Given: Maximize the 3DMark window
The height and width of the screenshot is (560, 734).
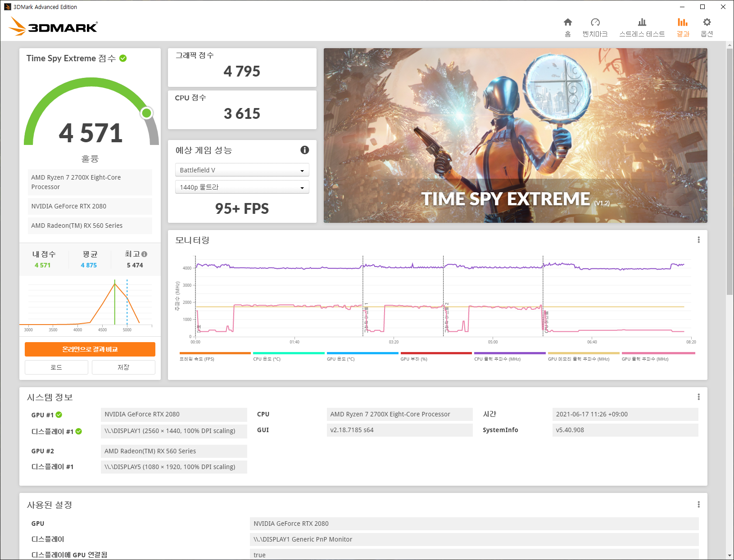Looking at the screenshot, I should [x=702, y=7].
